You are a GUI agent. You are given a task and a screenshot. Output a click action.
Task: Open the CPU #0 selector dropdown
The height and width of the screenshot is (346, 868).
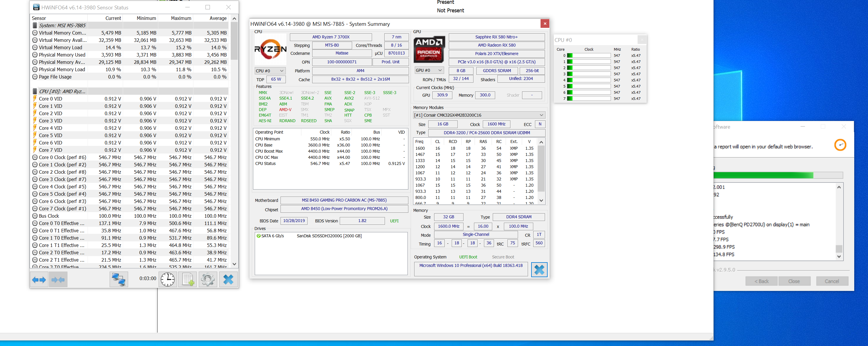tap(270, 71)
